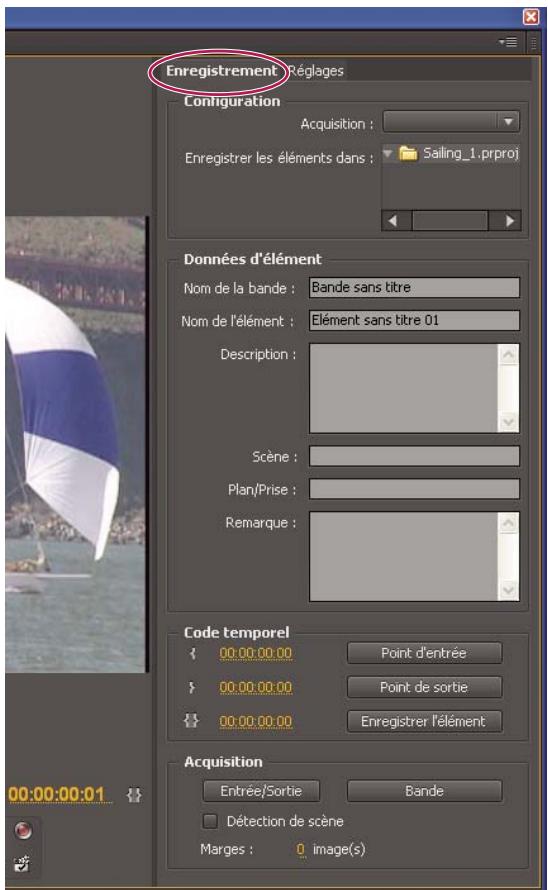
Task: Open the panel flyout menu icon
Action: point(508,42)
